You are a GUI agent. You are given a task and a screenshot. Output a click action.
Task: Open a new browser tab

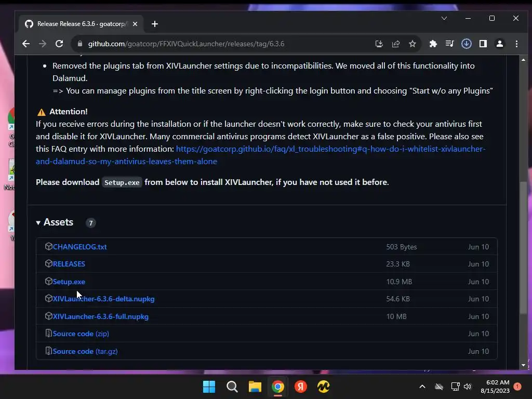click(155, 24)
